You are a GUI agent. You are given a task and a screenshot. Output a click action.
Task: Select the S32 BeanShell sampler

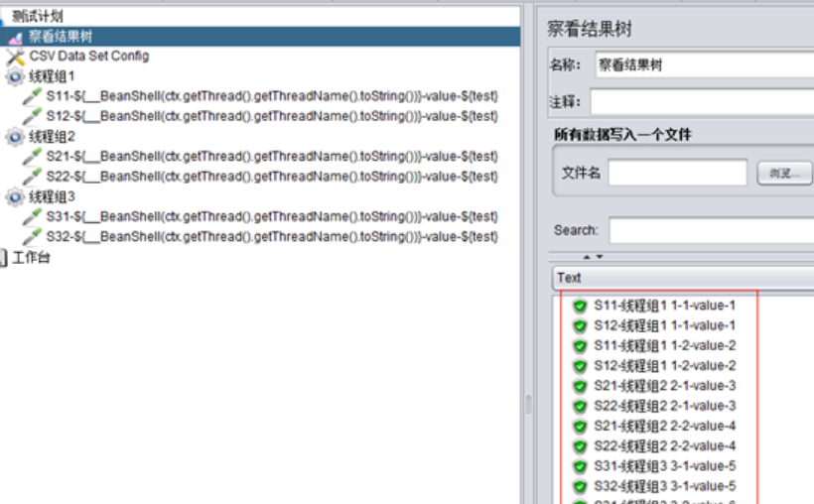click(272, 237)
